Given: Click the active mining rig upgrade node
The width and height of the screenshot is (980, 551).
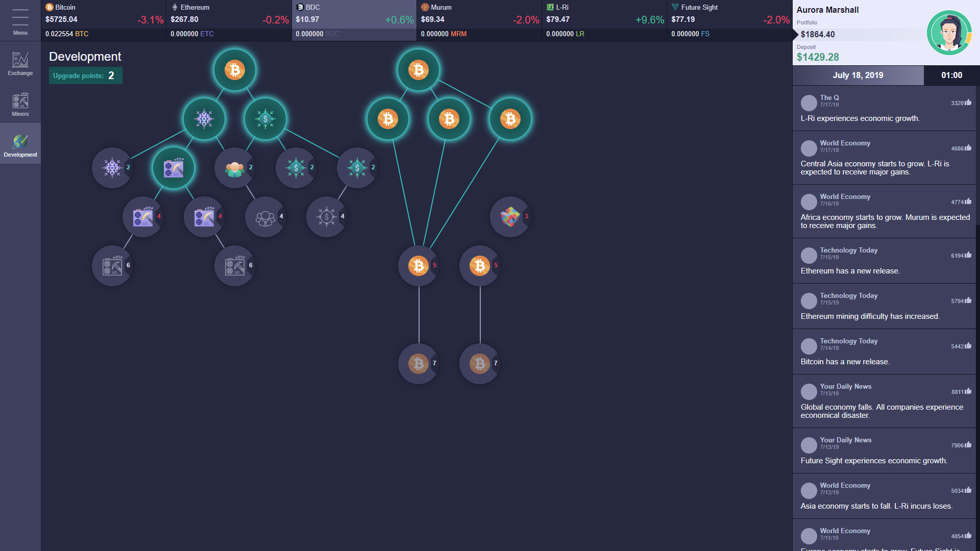Looking at the screenshot, I should pos(174,168).
